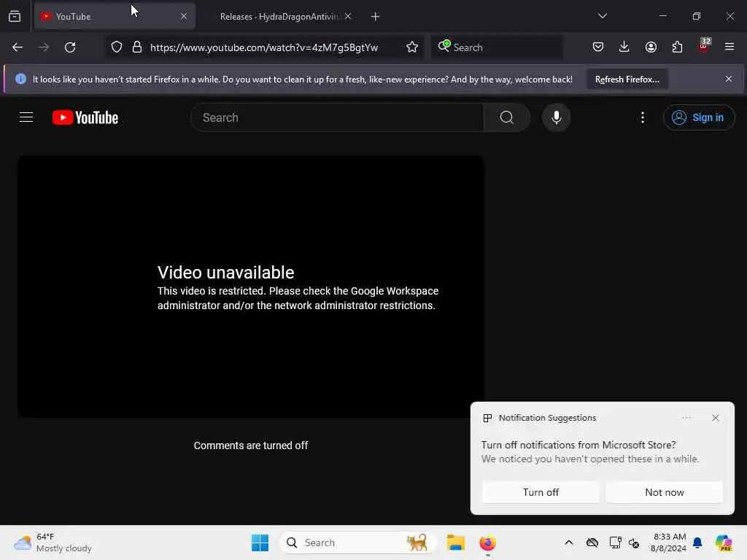Screen dimensions: 747x560
Task: Go to the YouTube home logo
Action: click(x=85, y=117)
